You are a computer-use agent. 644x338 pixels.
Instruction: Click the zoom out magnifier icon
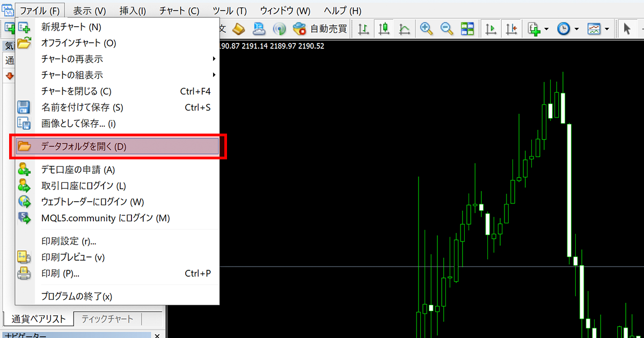point(447,29)
